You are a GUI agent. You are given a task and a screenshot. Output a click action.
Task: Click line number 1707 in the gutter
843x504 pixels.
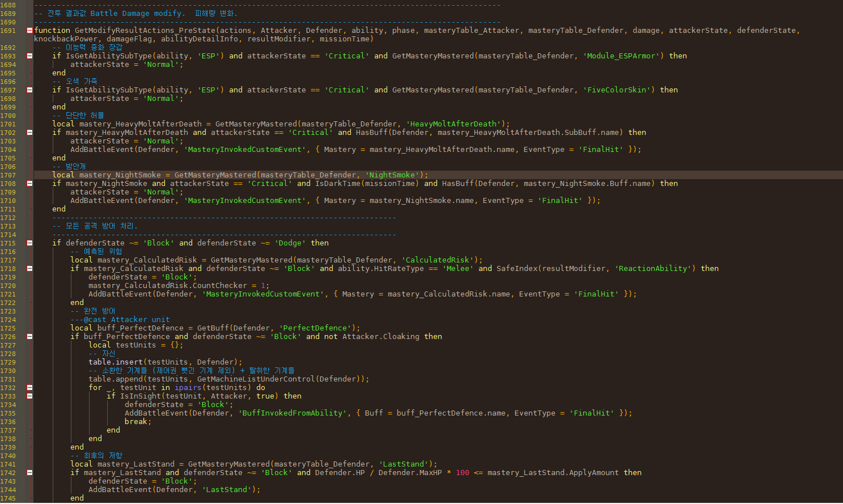pos(8,175)
